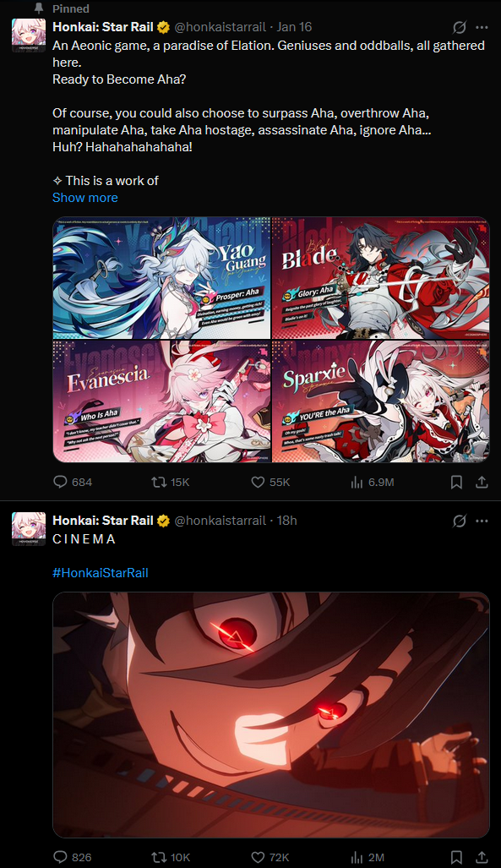Like the pinned post with 55K likes
Screen dimensions: 501x868
coord(270,482)
